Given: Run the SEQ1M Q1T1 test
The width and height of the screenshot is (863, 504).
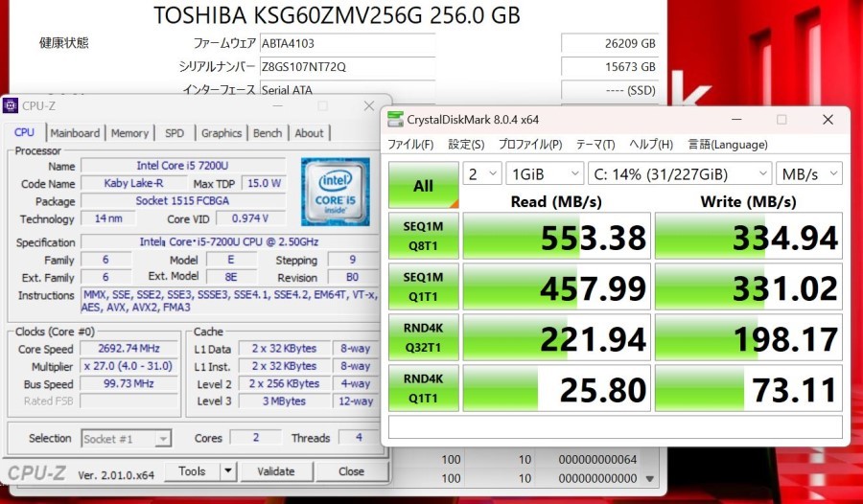Looking at the screenshot, I should pos(423,286).
